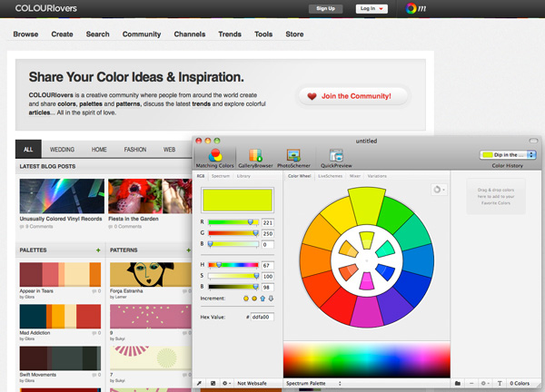Click the dice random color icon
This screenshot has width=545, height=392.
click(x=213, y=383)
